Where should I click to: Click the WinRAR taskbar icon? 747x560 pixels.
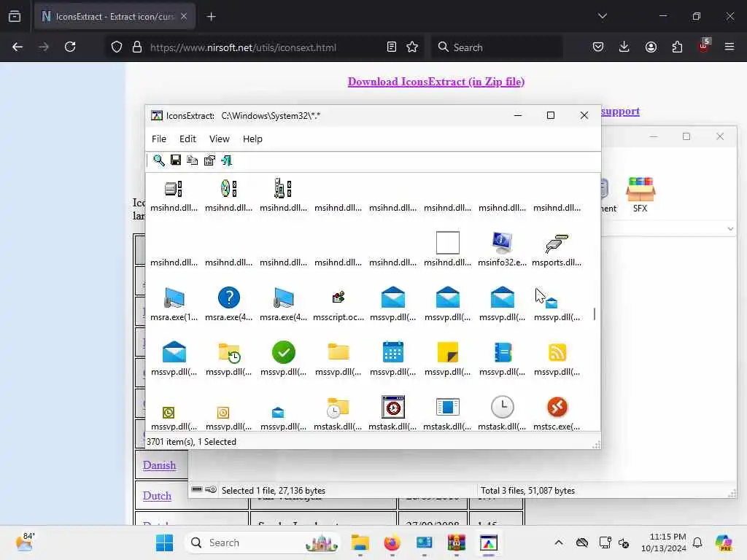click(457, 542)
